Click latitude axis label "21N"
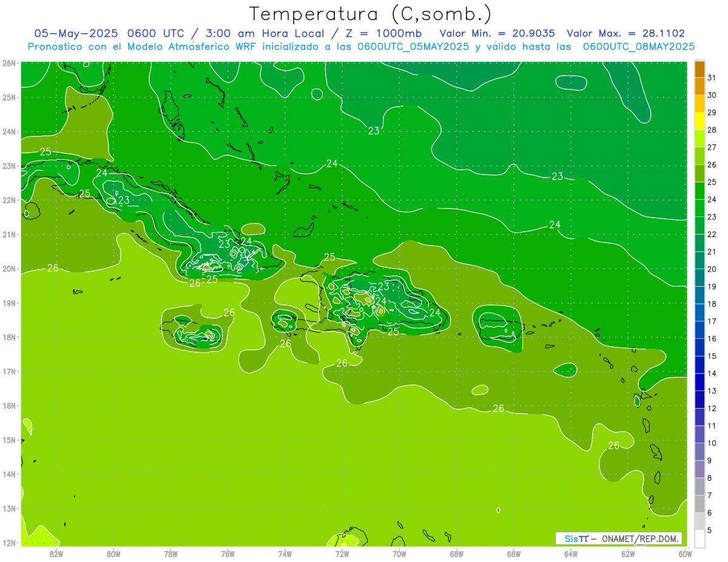Image resolution: width=728 pixels, height=562 pixels. [9, 234]
